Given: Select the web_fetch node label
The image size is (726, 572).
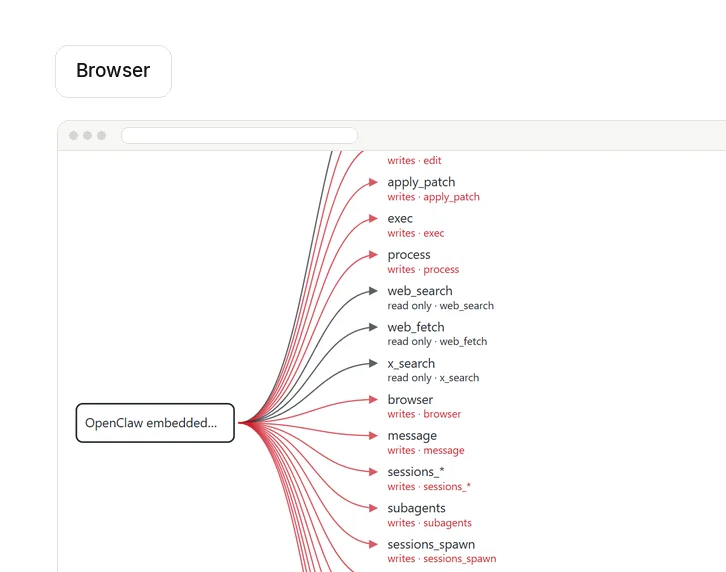Looking at the screenshot, I should (416, 327).
